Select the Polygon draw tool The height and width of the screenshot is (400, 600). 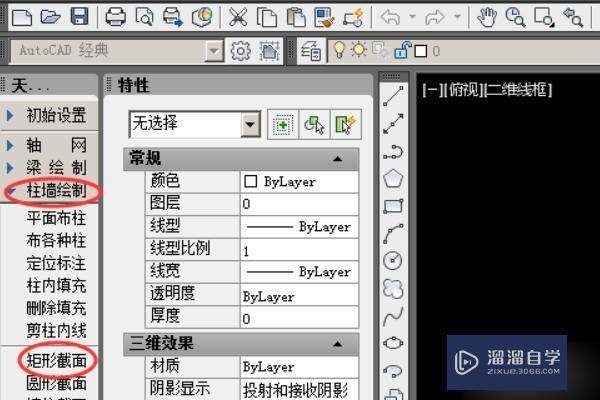tap(393, 179)
